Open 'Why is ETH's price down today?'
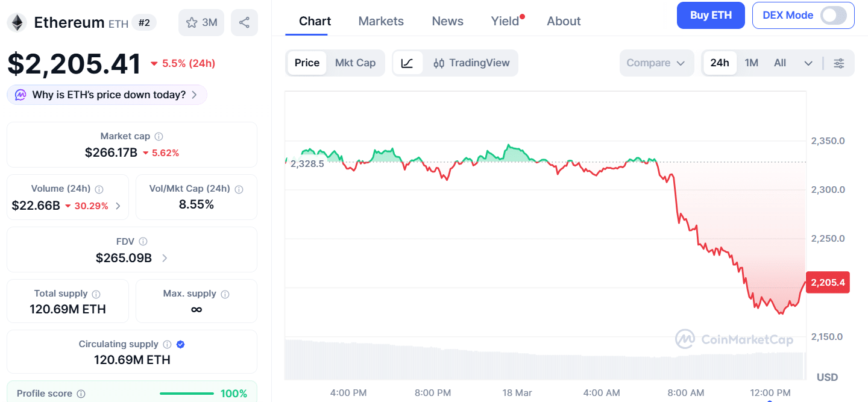This screenshot has height=402, width=868. point(107,95)
